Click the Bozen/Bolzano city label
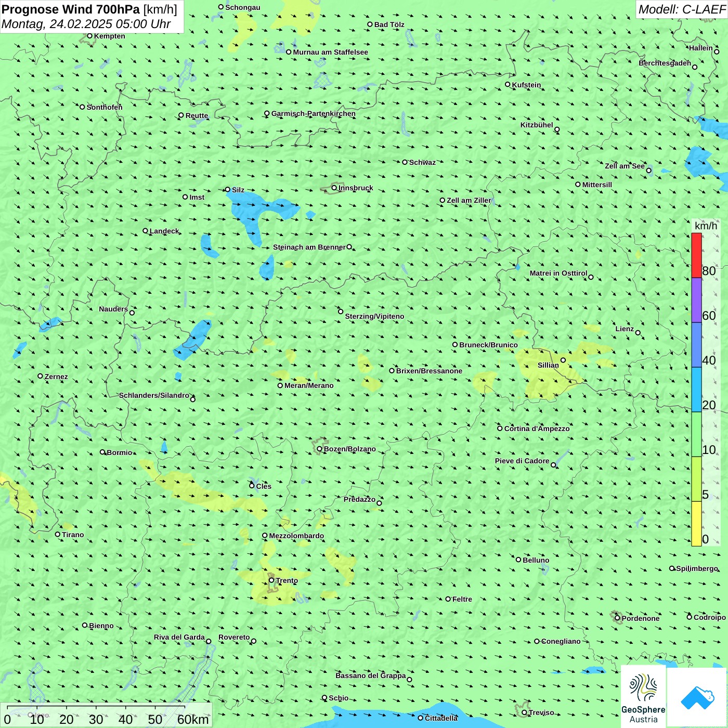Viewport: 728px width, 728px height. (x=349, y=449)
